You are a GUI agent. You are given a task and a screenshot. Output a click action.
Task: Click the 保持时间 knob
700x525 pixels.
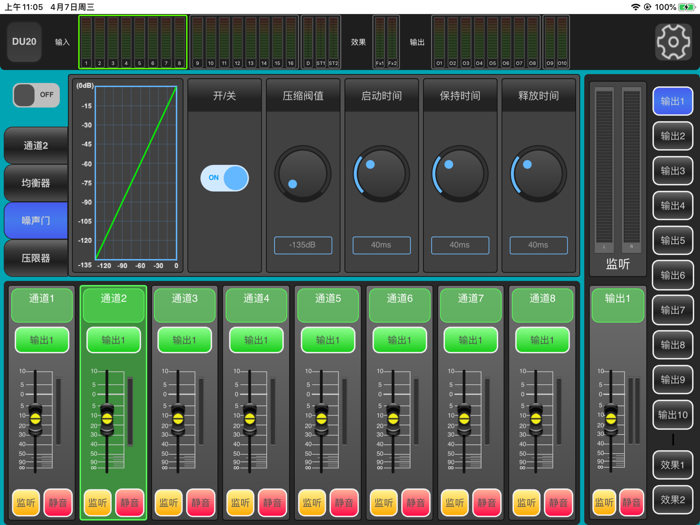pos(460,174)
